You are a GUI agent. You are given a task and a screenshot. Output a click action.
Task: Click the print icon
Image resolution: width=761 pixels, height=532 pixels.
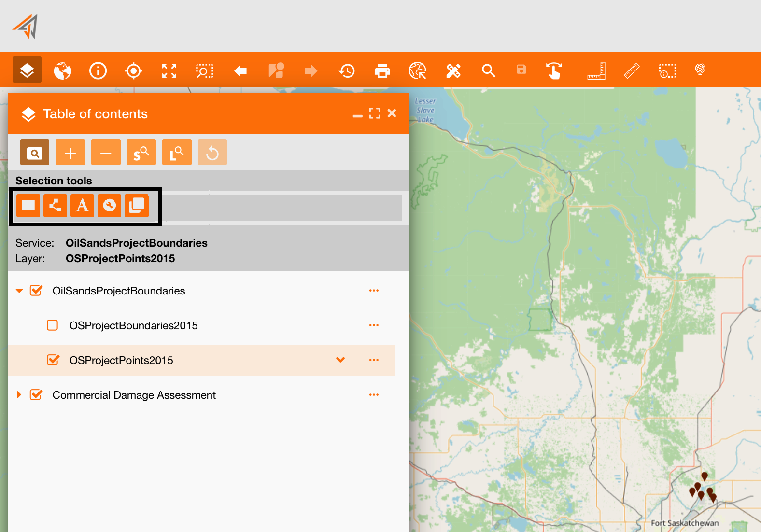click(382, 71)
